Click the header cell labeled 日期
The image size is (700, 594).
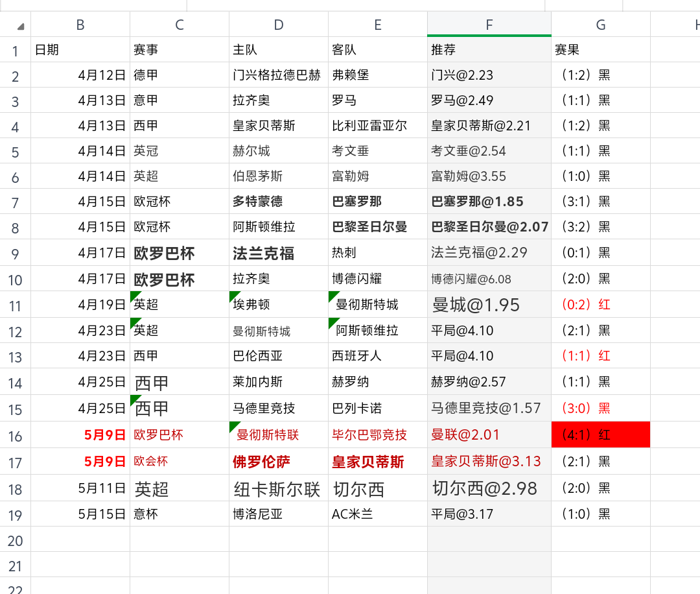point(80,49)
